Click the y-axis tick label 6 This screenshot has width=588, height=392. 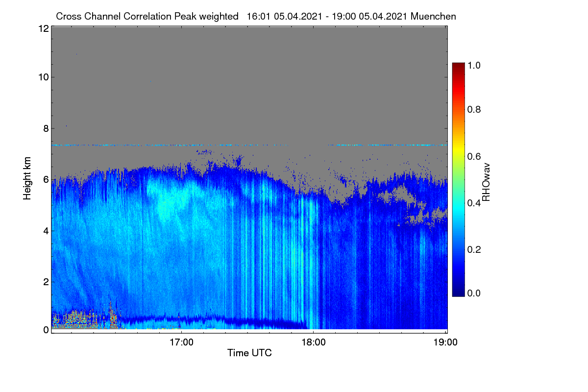tap(46, 179)
